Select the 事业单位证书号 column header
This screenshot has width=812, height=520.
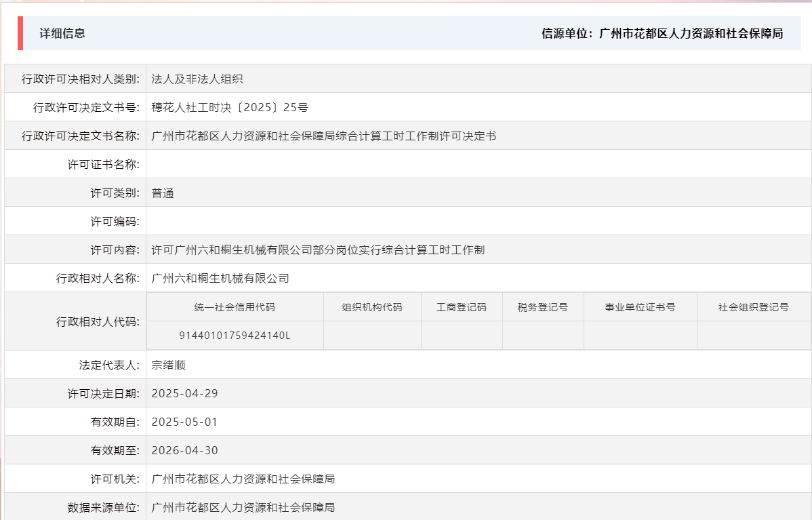pos(640,306)
